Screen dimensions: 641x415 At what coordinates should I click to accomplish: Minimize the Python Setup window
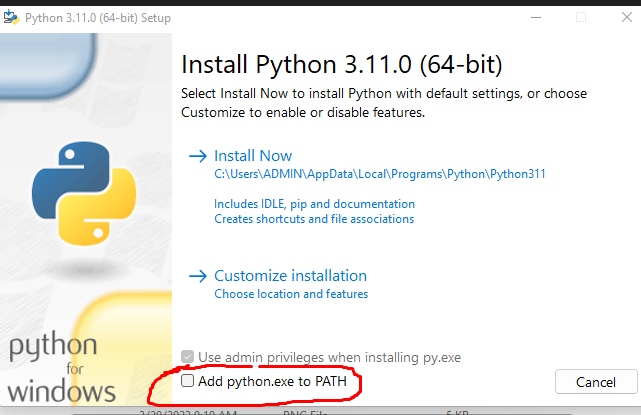[x=536, y=18]
